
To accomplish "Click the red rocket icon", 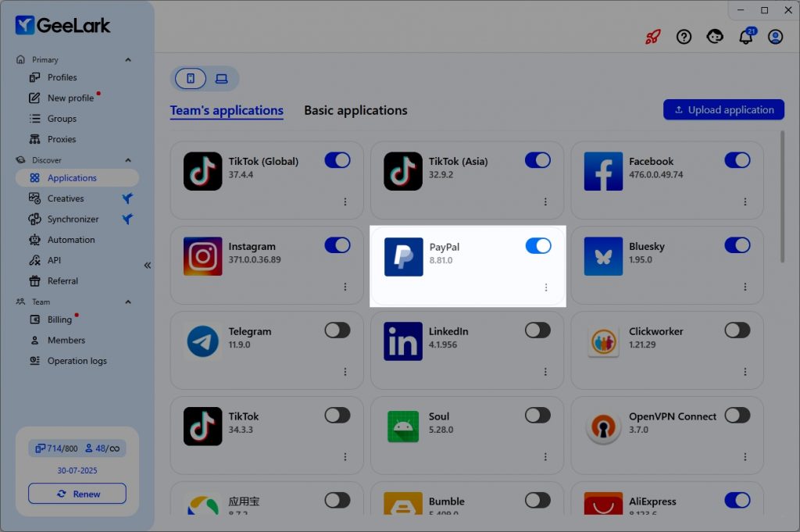I will pyautogui.click(x=653, y=37).
